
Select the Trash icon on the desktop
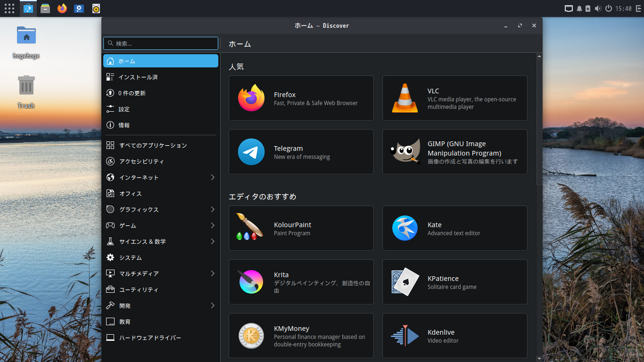coord(26,92)
